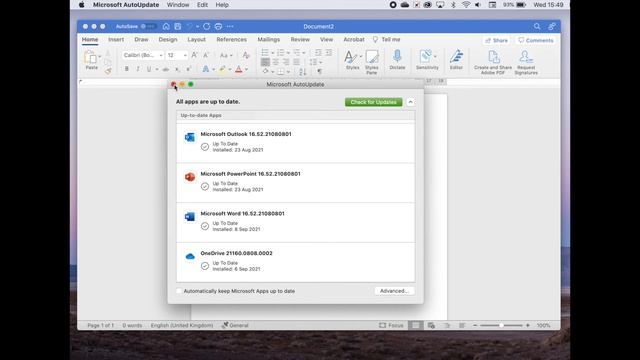This screenshot has width=640, height=360.
Task: Click the Sort icon
Action: coord(302,72)
